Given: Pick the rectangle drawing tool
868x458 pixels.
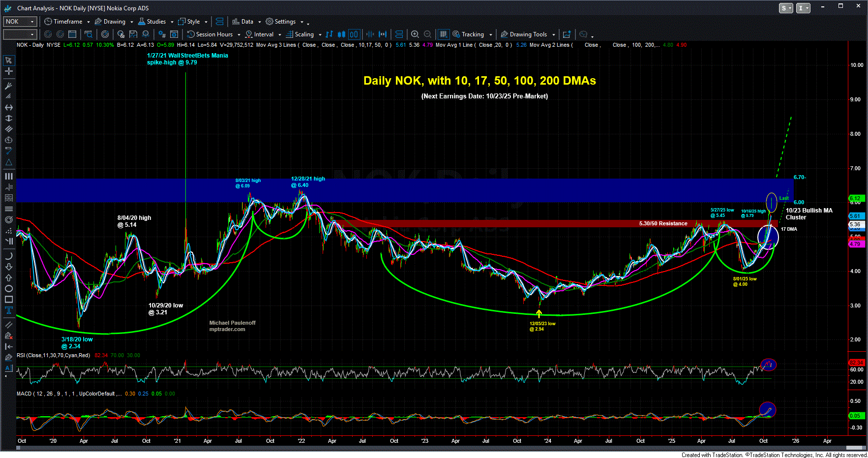Looking at the screenshot, I should coord(8,300).
